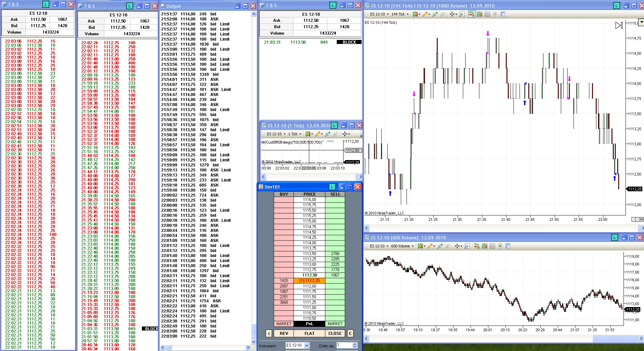Image resolution: width=644 pixels, height=351 pixels.
Task: Click Zoom In icon on 1 Tick chart
Action: coord(328,134)
